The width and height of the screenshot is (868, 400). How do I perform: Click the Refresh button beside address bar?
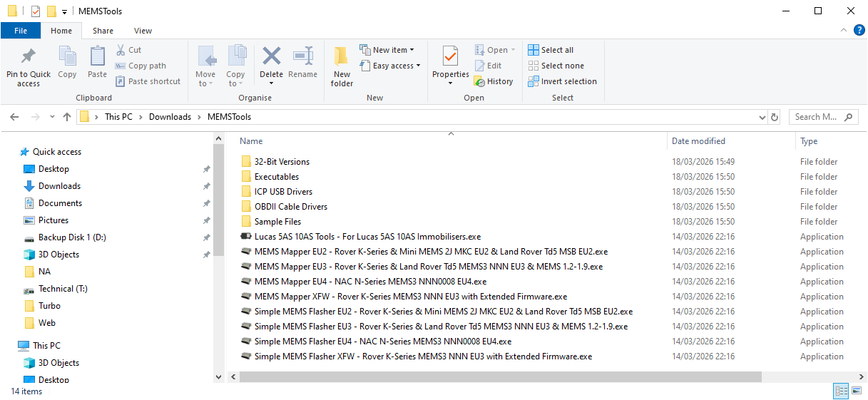pyautogui.click(x=775, y=117)
